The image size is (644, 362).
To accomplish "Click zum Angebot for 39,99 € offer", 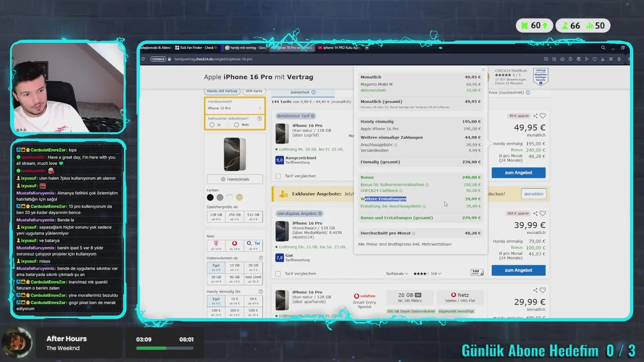I will click(x=518, y=270).
